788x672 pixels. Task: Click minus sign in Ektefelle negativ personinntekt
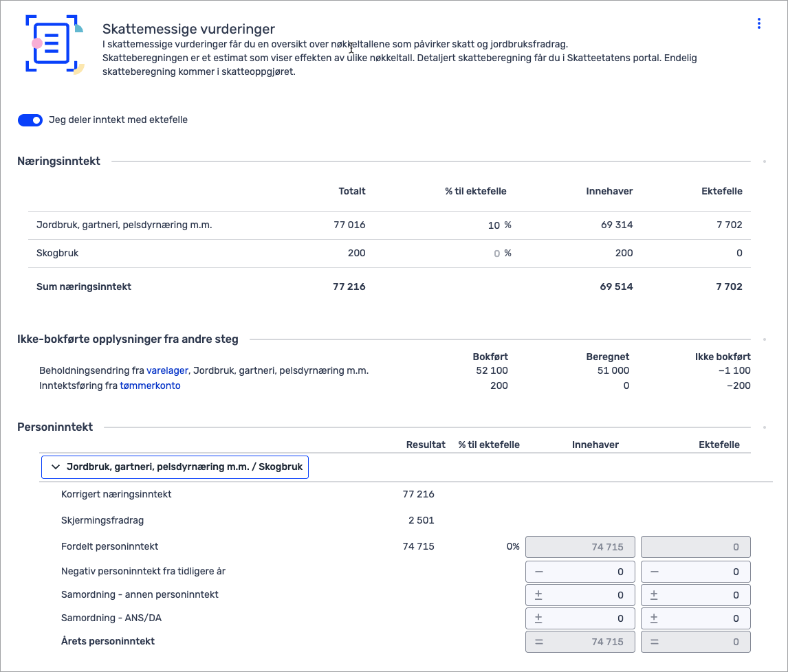pyautogui.click(x=654, y=572)
